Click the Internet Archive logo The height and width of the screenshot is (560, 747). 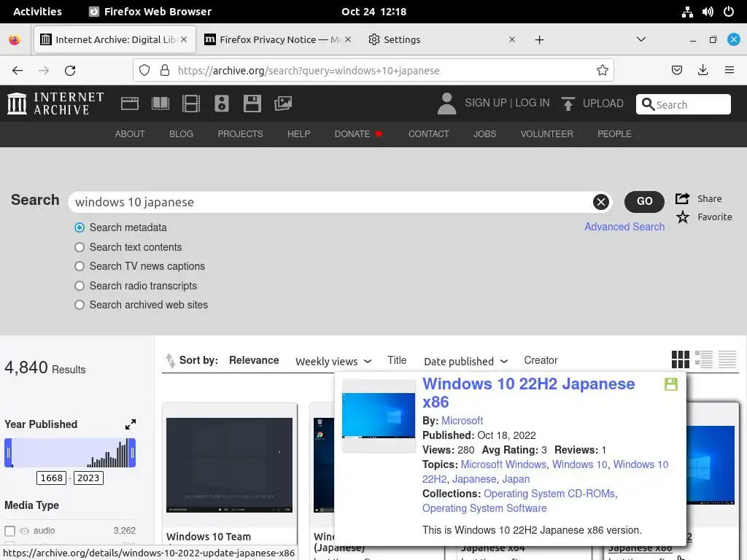(x=55, y=104)
